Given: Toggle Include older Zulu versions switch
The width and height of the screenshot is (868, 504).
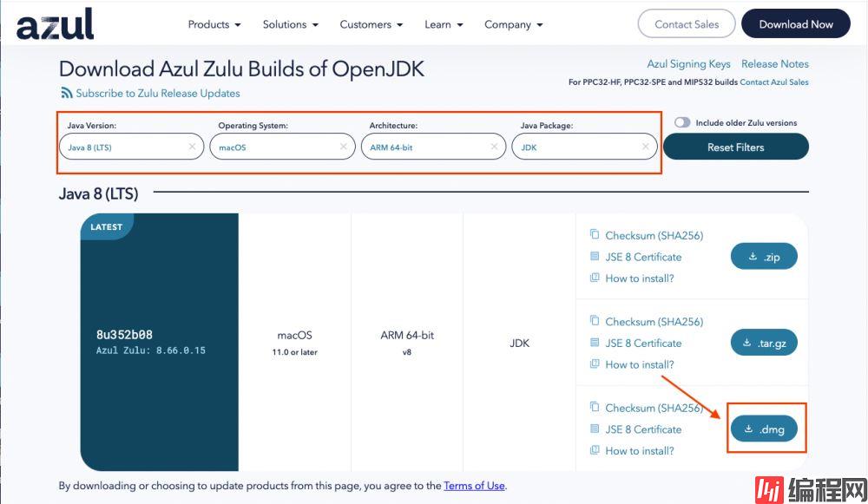Looking at the screenshot, I should coord(683,122).
